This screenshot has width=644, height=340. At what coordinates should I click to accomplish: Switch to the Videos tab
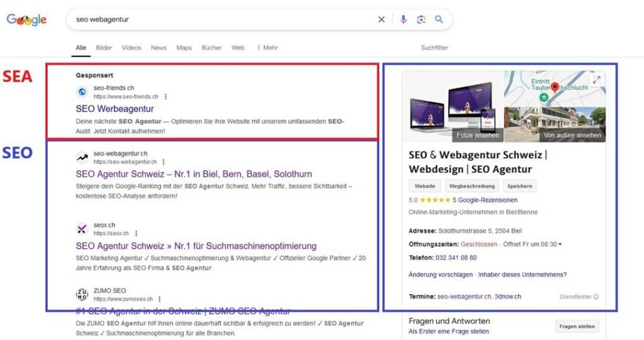(x=131, y=48)
